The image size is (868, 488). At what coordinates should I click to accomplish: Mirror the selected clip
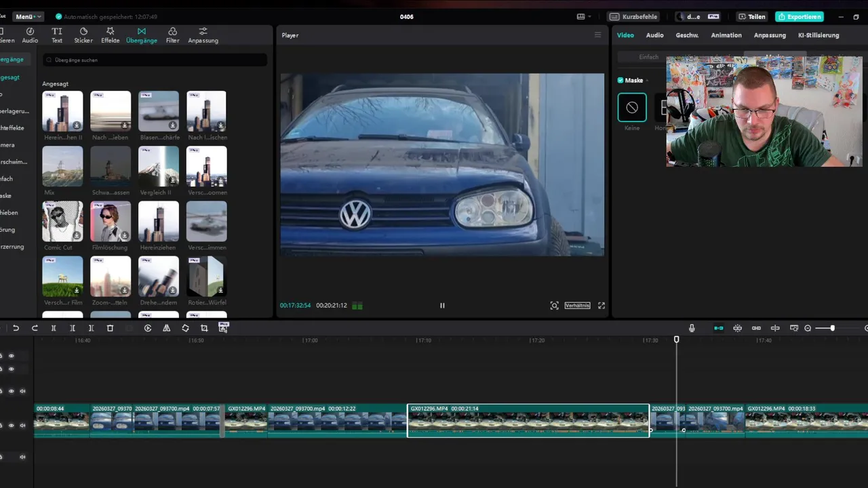(x=166, y=328)
